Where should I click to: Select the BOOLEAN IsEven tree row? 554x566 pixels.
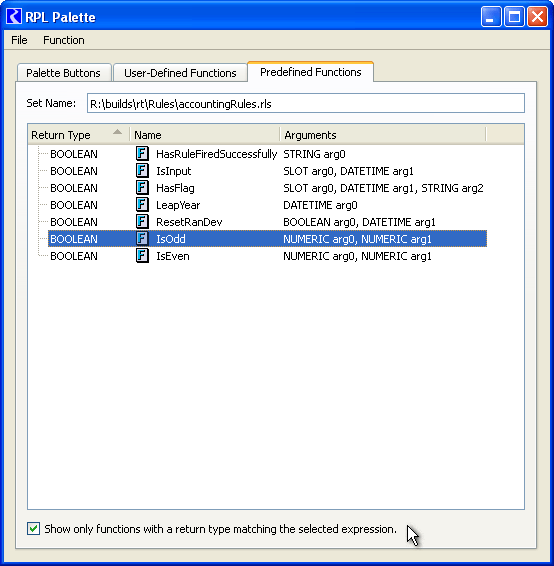[267, 256]
